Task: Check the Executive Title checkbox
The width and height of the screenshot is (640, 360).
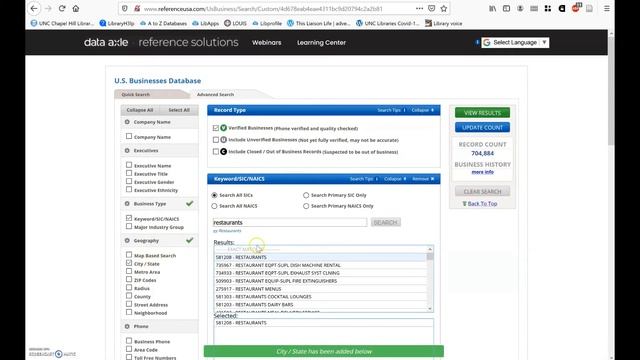Action: pos(129,173)
